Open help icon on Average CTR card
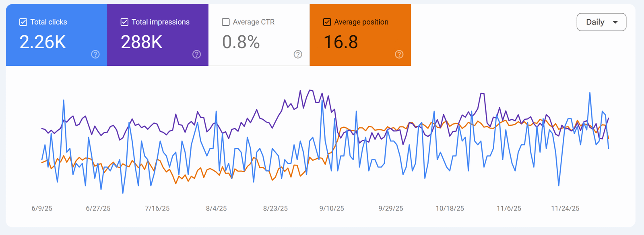The height and width of the screenshot is (235, 644). 298,54
